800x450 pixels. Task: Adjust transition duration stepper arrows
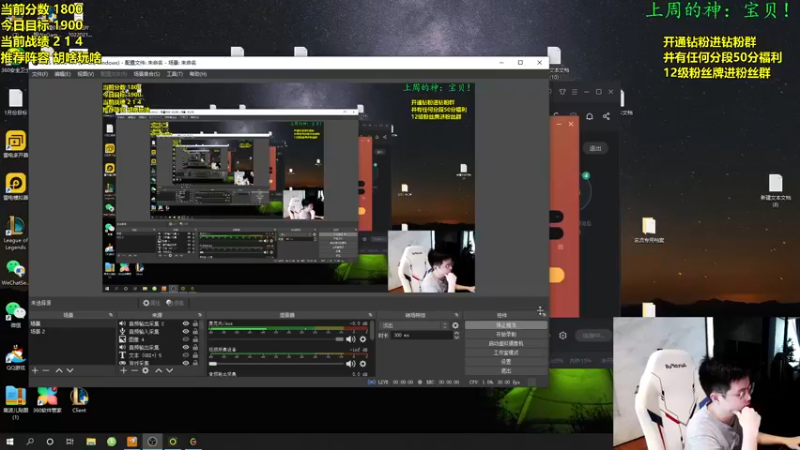tap(456, 335)
